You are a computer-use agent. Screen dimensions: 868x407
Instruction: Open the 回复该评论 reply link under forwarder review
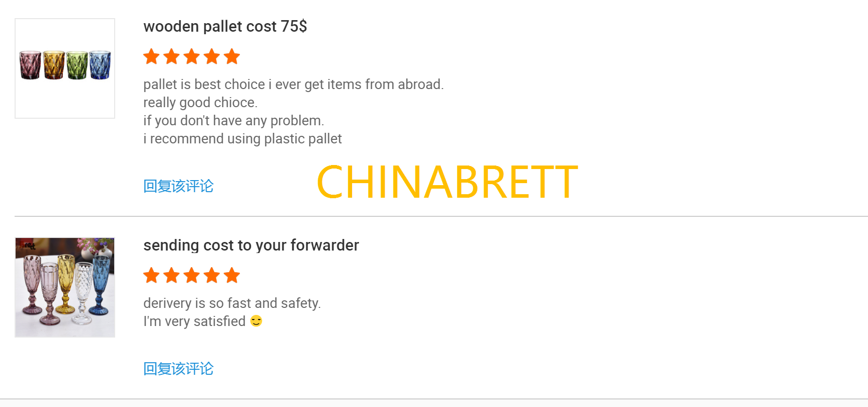178,369
